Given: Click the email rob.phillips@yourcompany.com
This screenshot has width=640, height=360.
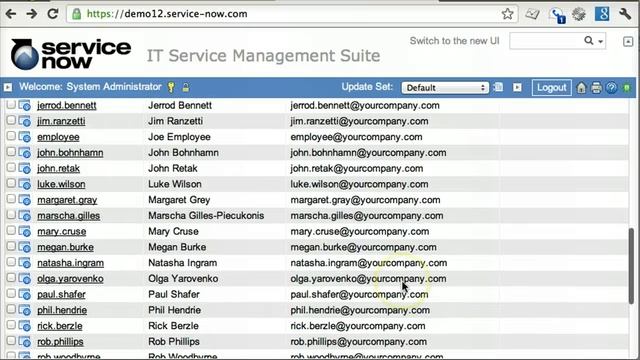Looking at the screenshot, I should (x=358, y=342).
